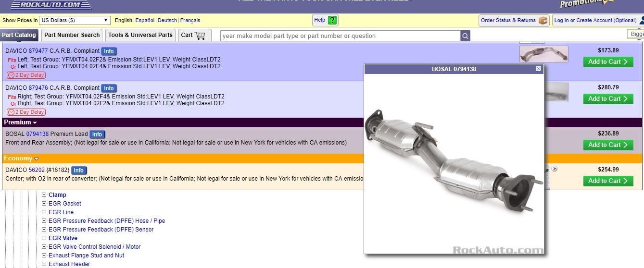Screen dimensions: 644x268
Task: Open the EGR Line link
Action: click(x=61, y=212)
